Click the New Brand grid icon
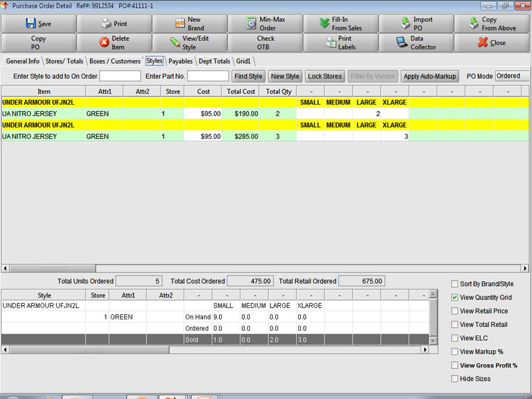 pos(180,23)
